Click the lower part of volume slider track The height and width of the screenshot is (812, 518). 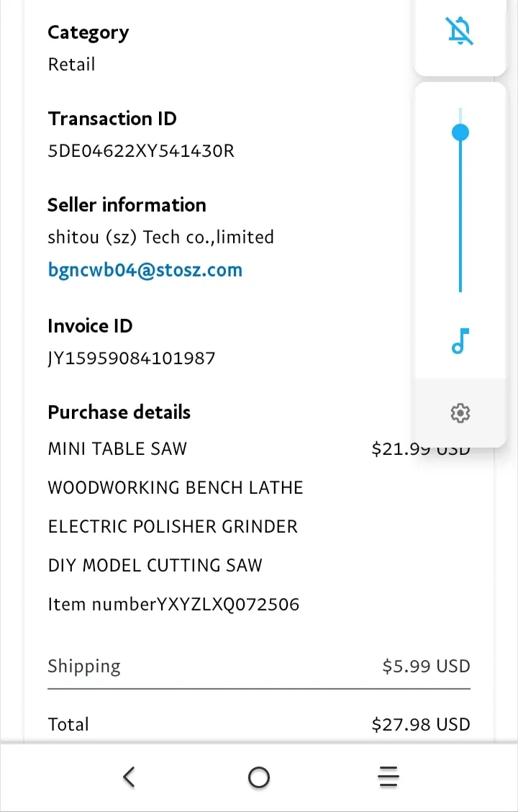coord(460,248)
